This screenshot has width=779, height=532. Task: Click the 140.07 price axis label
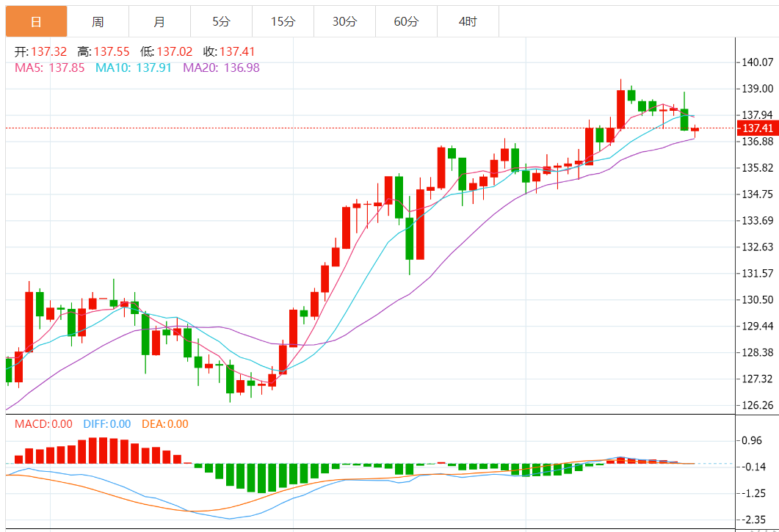point(757,62)
